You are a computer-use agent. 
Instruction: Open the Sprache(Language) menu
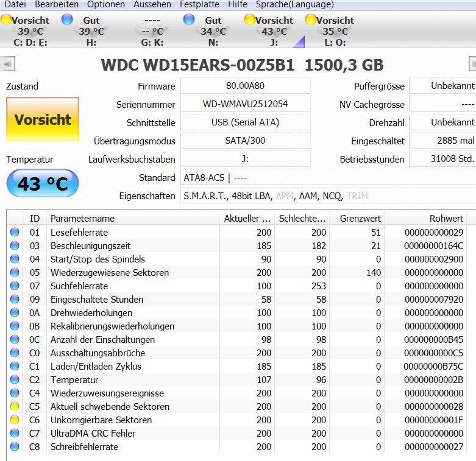point(295,4)
